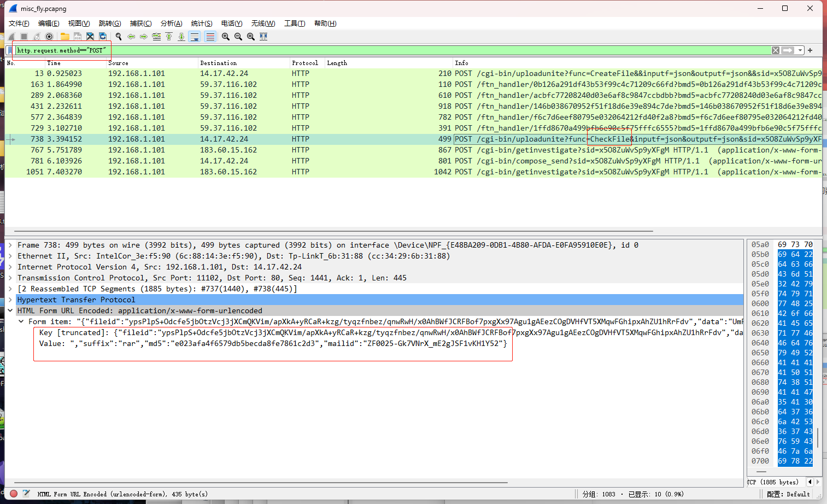Toggle packet list colorization

(210, 37)
